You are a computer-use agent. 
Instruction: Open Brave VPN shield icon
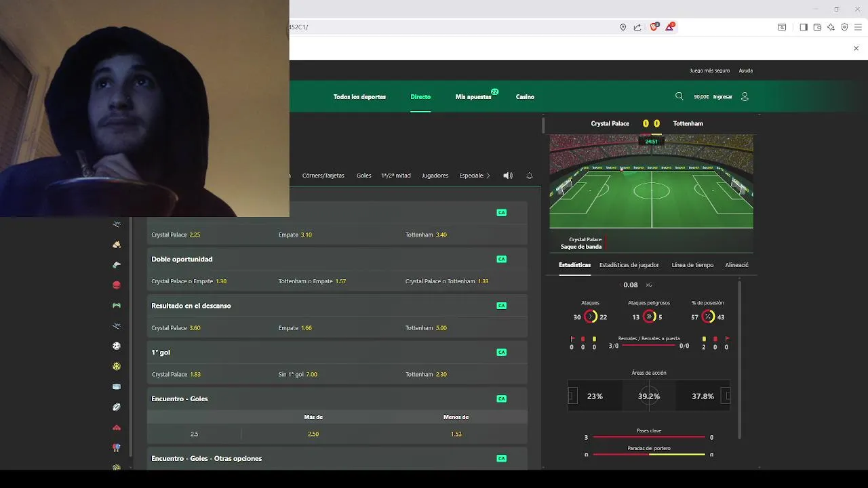point(844,27)
